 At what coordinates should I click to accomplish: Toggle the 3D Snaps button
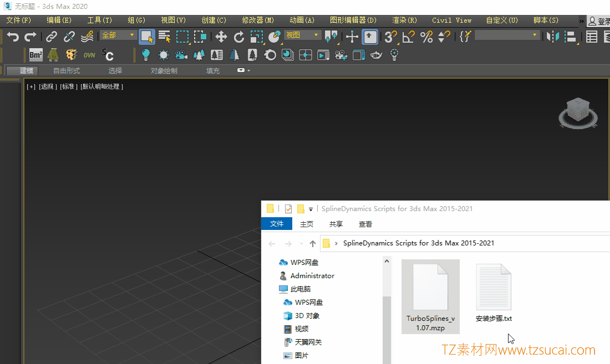coord(390,37)
